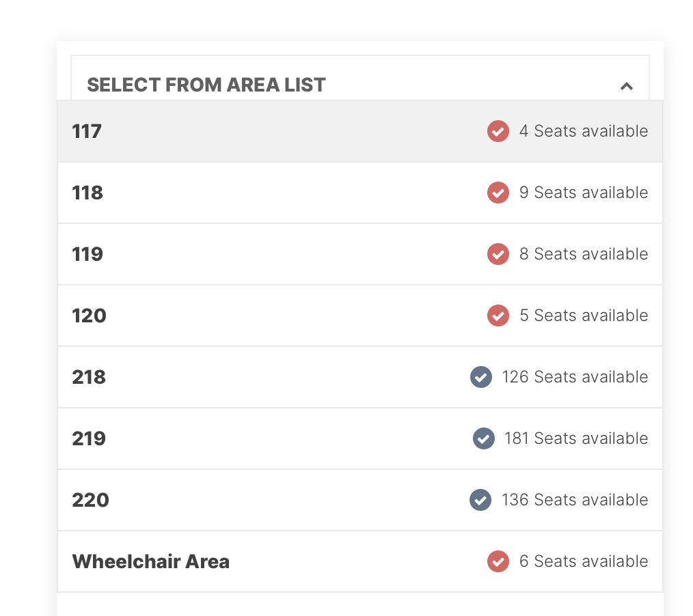Click blue availability icon beside 219
693x616 pixels.
point(483,438)
